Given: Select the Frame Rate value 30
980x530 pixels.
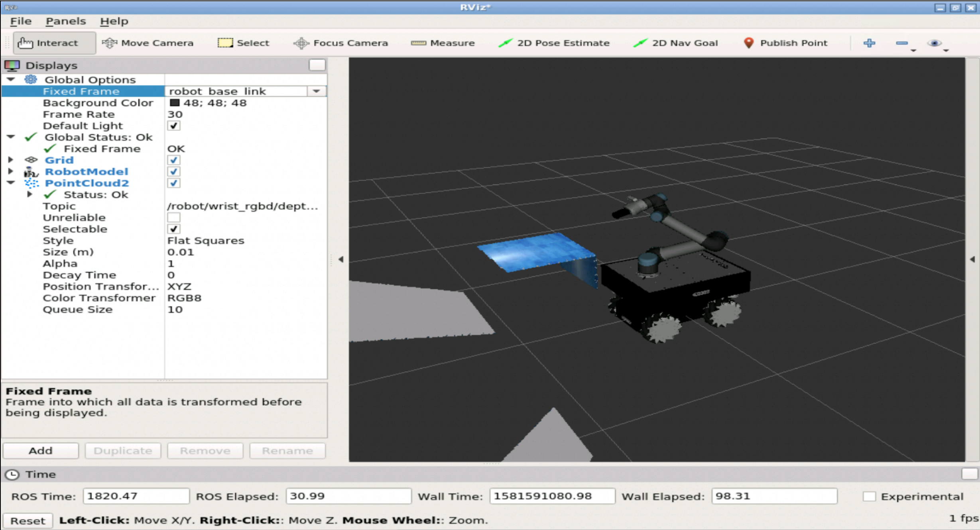Looking at the screenshot, I should click(x=175, y=114).
